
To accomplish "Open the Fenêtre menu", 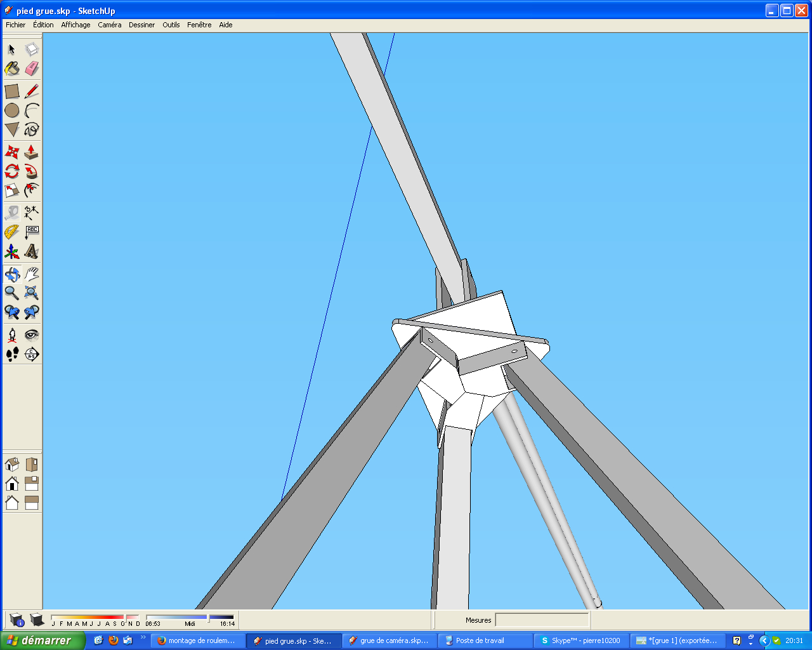I will (x=199, y=25).
